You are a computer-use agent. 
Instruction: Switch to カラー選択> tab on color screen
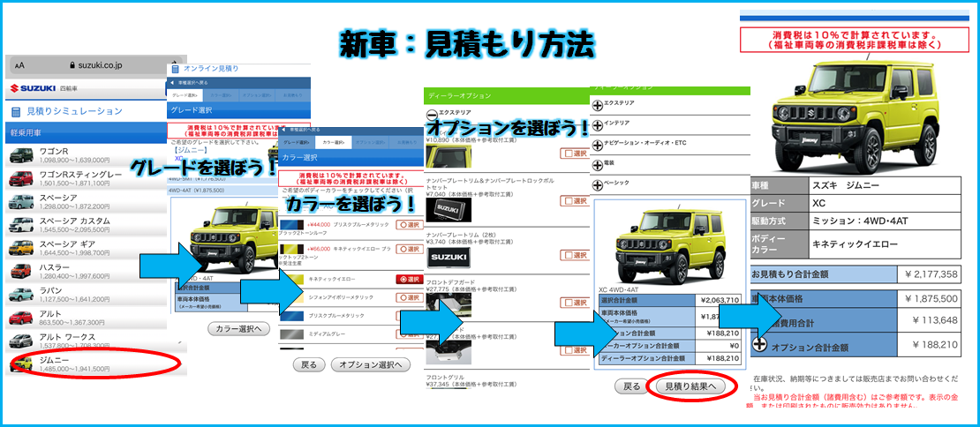pyautogui.click(x=335, y=143)
